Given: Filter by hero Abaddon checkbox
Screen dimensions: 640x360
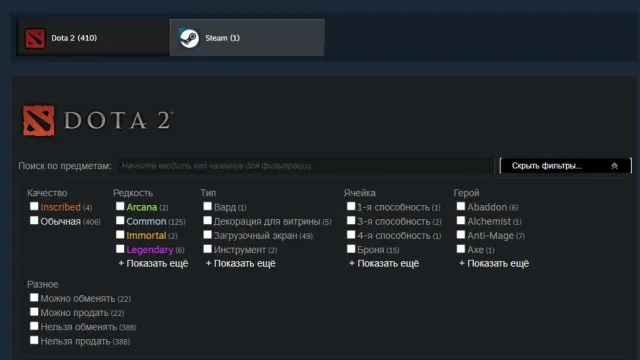Looking at the screenshot, I should 461,207.
